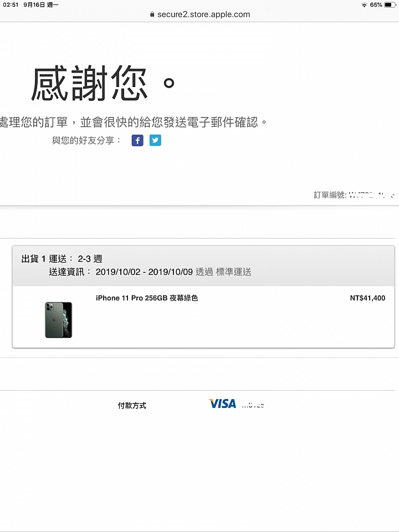Tap the battery indicator icon
Viewport: 399px width, 532px height.
(390, 5)
